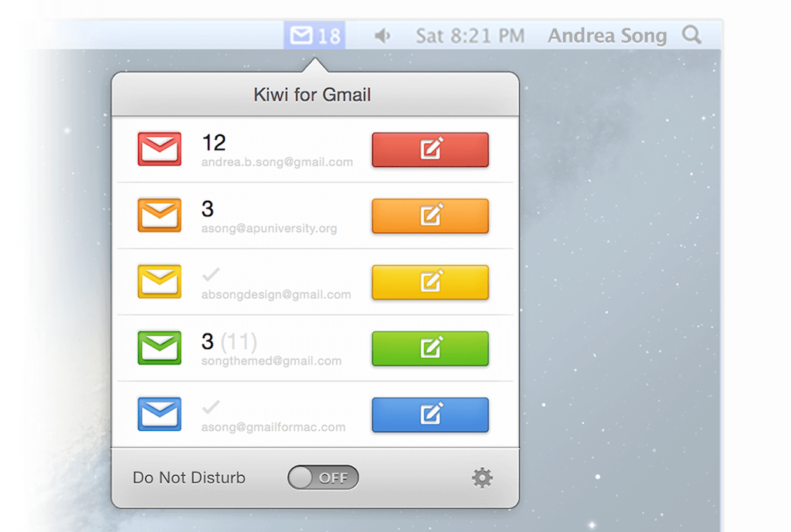Click the Kiwi for Gmail title
791x532 pixels.
[x=312, y=95]
